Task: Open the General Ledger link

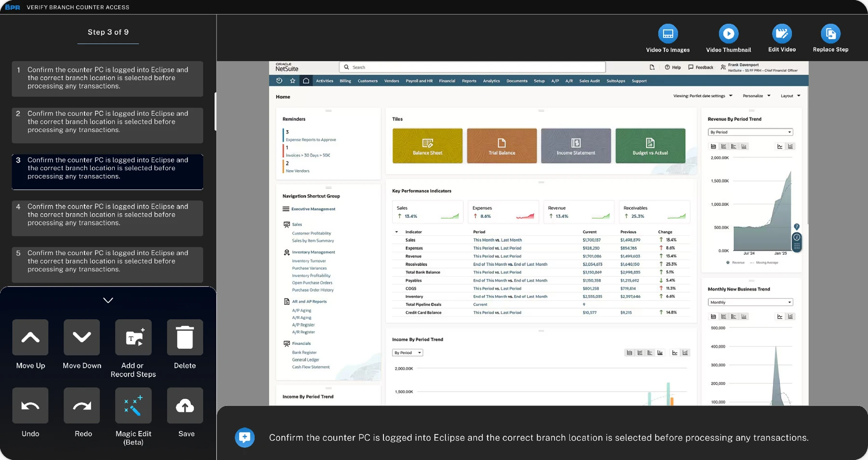Action: [305, 360]
